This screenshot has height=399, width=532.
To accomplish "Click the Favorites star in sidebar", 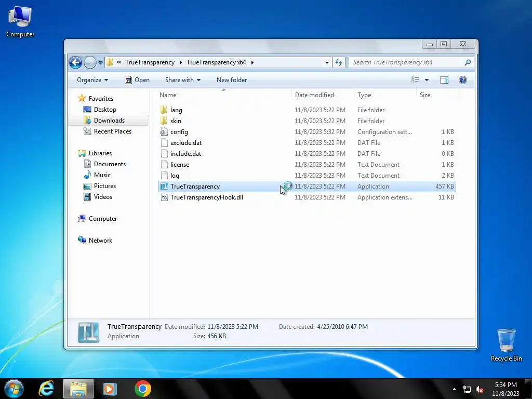I will click(82, 98).
